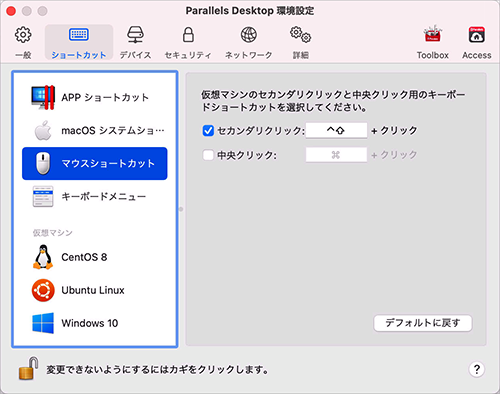Open the 一般 general settings gear icon
Image resolution: width=500 pixels, height=394 pixels.
click(23, 35)
